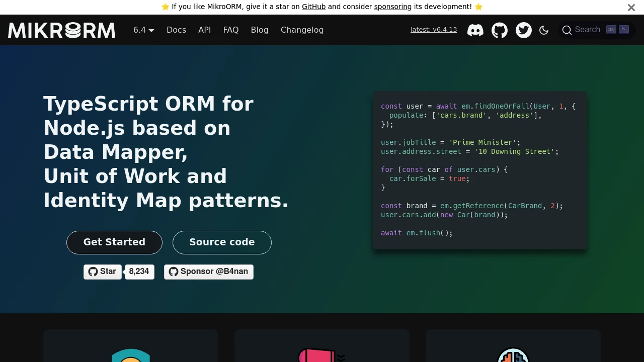Open the MikroORM Discord icon
The image size is (644, 362).
[x=475, y=30]
